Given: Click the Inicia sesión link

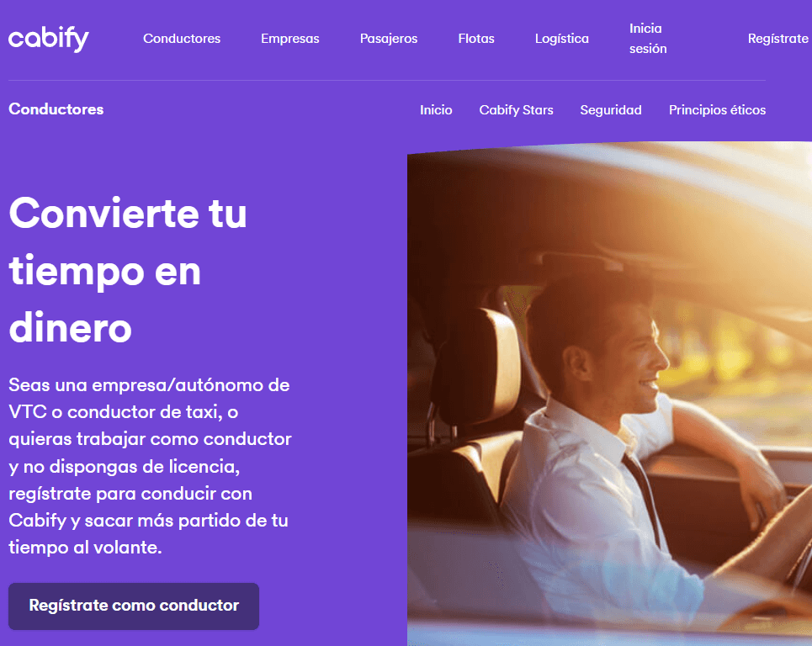Looking at the screenshot, I should point(648,39).
